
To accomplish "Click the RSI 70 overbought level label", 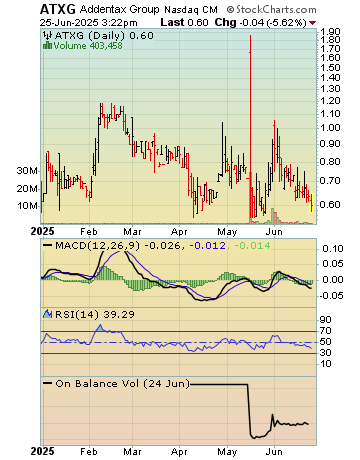I will pyautogui.click(x=325, y=331).
